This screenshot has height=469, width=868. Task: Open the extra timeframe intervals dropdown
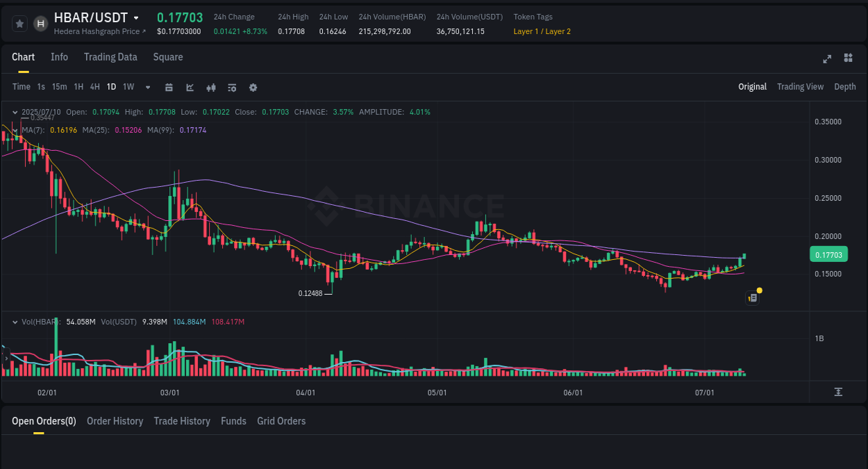pyautogui.click(x=147, y=87)
